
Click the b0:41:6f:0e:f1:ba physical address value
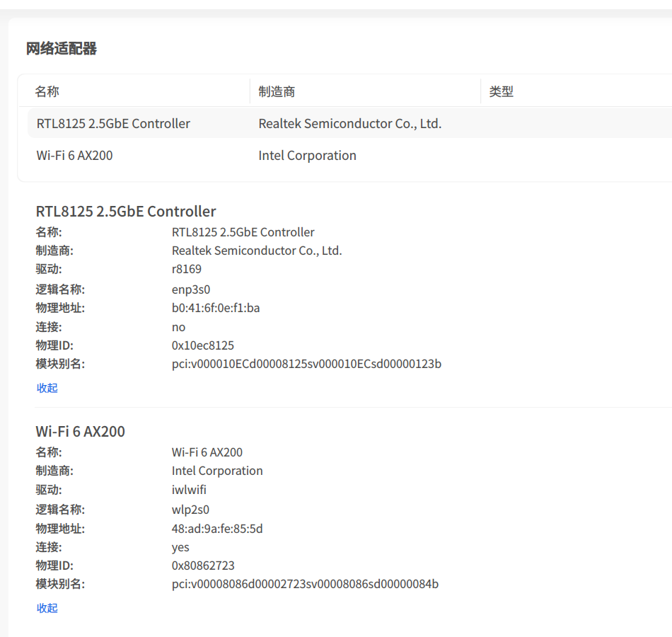[216, 308]
